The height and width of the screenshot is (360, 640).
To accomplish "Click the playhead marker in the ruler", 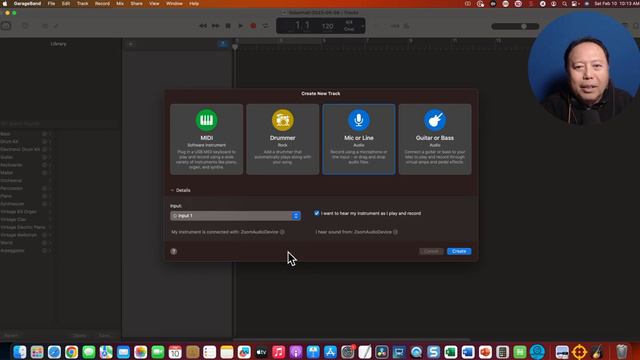I will click(x=235, y=47).
